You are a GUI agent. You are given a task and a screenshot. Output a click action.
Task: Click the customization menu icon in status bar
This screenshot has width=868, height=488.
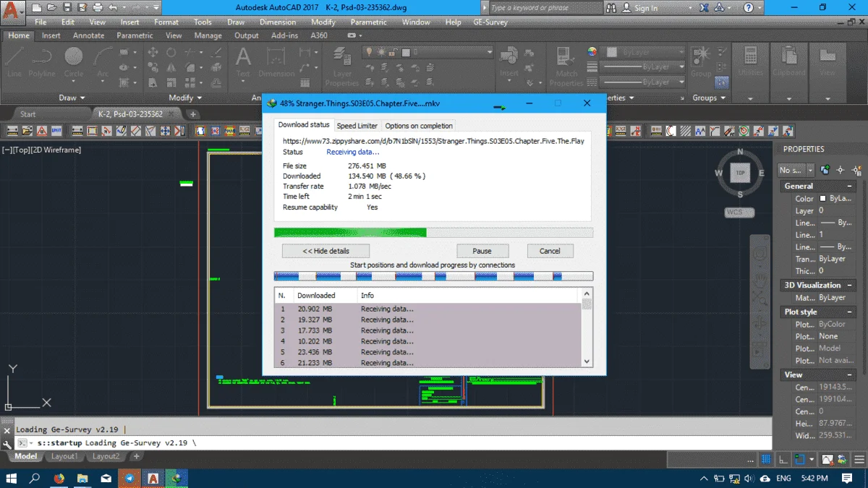point(860,459)
